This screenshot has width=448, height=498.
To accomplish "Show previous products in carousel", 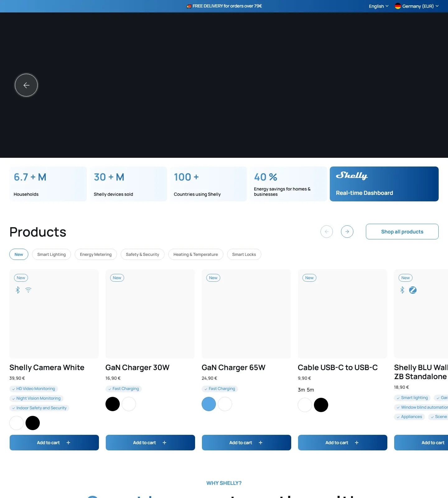I will point(327,232).
